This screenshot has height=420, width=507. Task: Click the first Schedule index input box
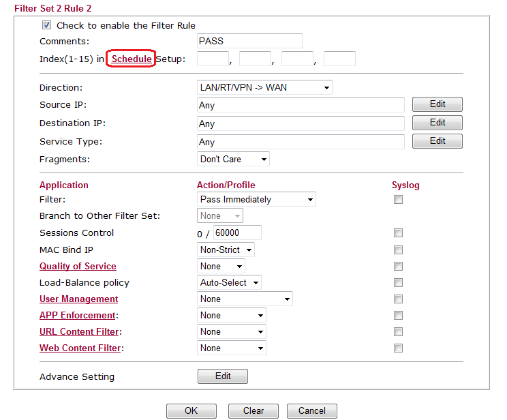[x=213, y=59]
